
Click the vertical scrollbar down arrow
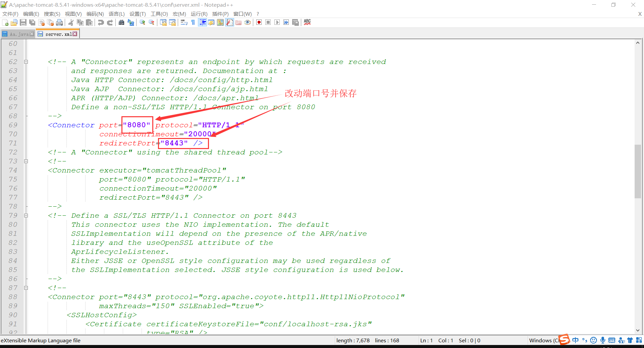tap(638, 330)
